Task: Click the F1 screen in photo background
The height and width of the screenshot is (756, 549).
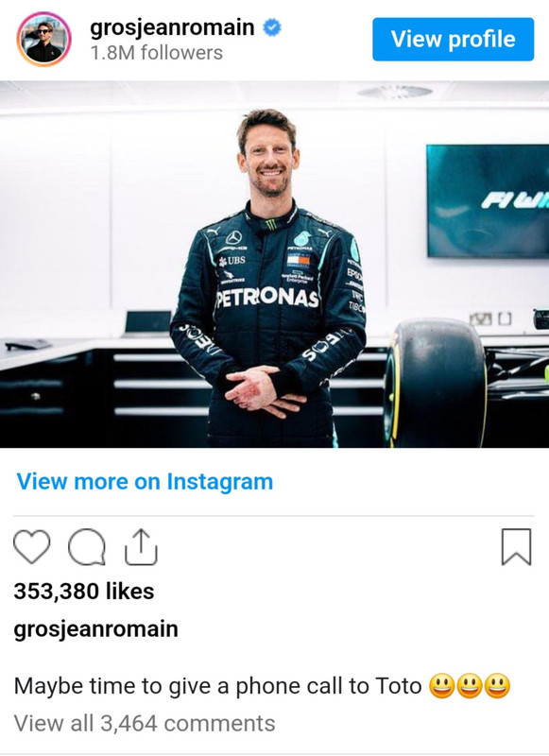Action: pos(488,200)
